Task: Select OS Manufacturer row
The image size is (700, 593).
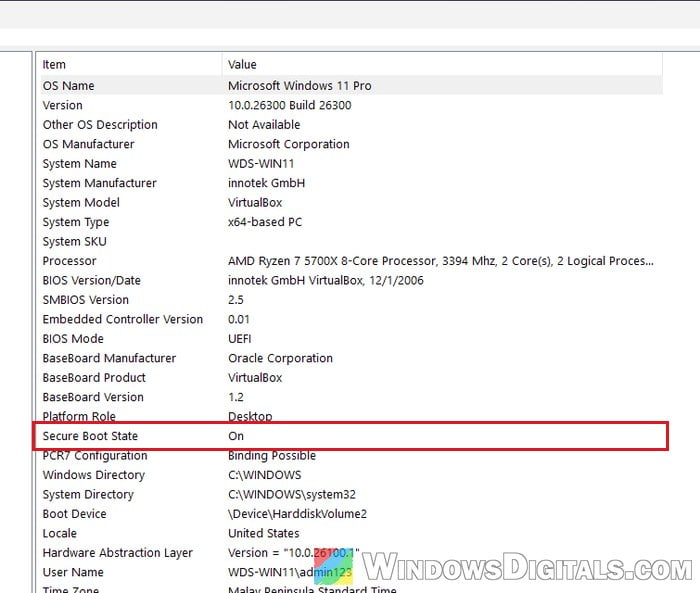Action: [x=351, y=144]
